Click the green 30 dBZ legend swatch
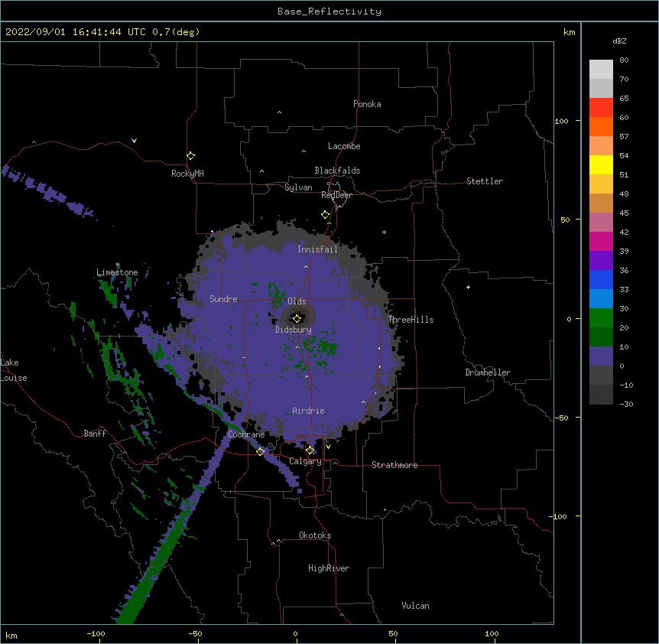The height and width of the screenshot is (644, 659). pos(601,318)
